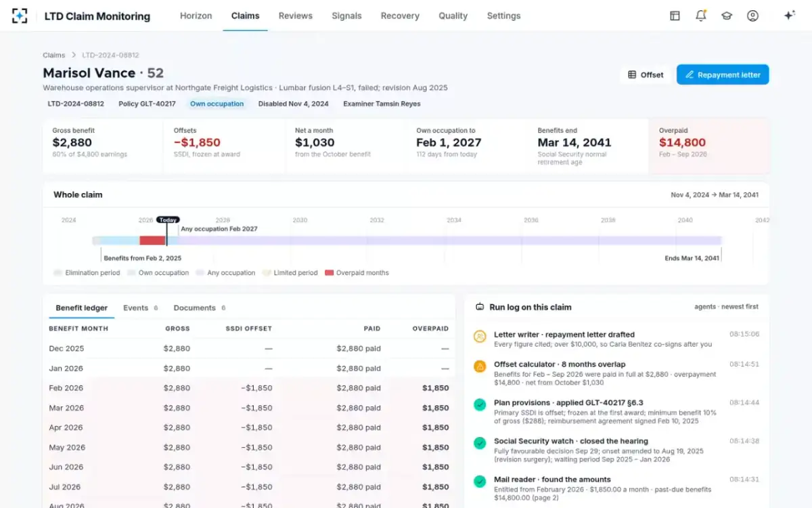The height and width of the screenshot is (508, 812).
Task: Click the Repayment letter button
Action: coord(723,75)
